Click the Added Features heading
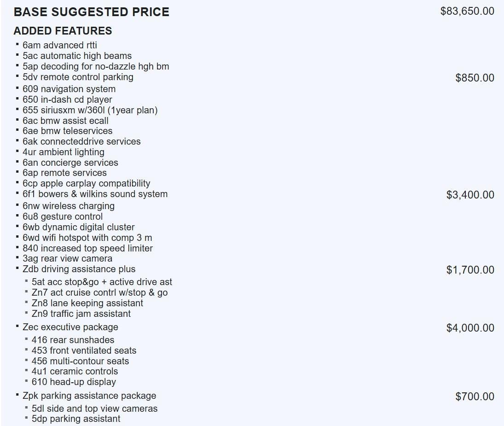This screenshot has height=426, width=504. point(63,31)
